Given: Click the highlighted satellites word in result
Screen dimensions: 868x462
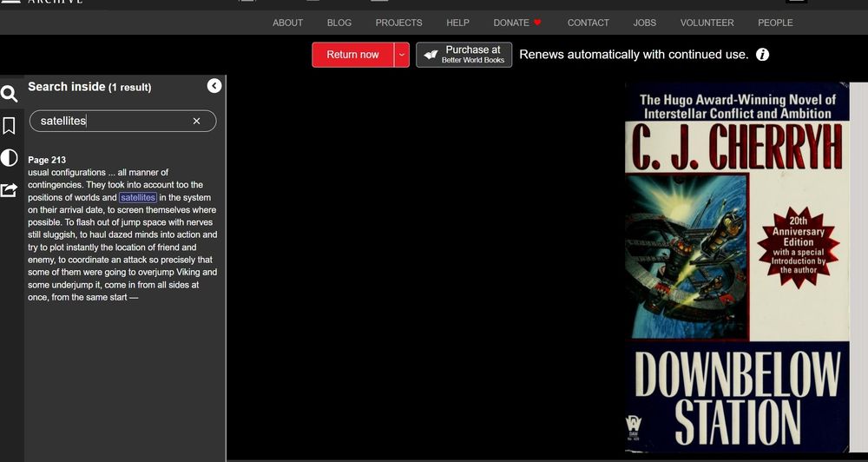Looking at the screenshot, I should pyautogui.click(x=138, y=198).
